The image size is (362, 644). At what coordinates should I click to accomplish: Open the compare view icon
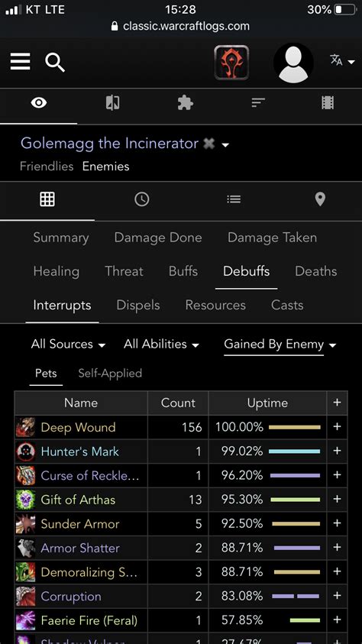pos(112,102)
